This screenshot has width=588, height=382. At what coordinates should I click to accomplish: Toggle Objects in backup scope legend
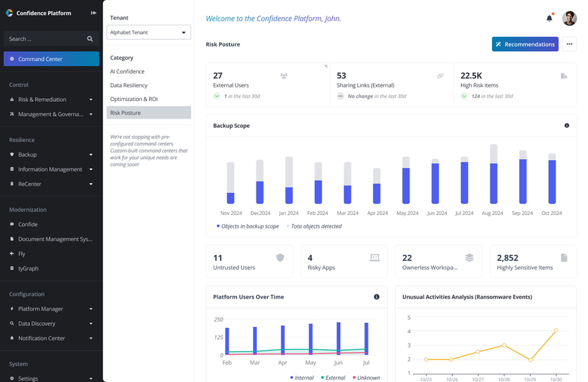(247, 226)
